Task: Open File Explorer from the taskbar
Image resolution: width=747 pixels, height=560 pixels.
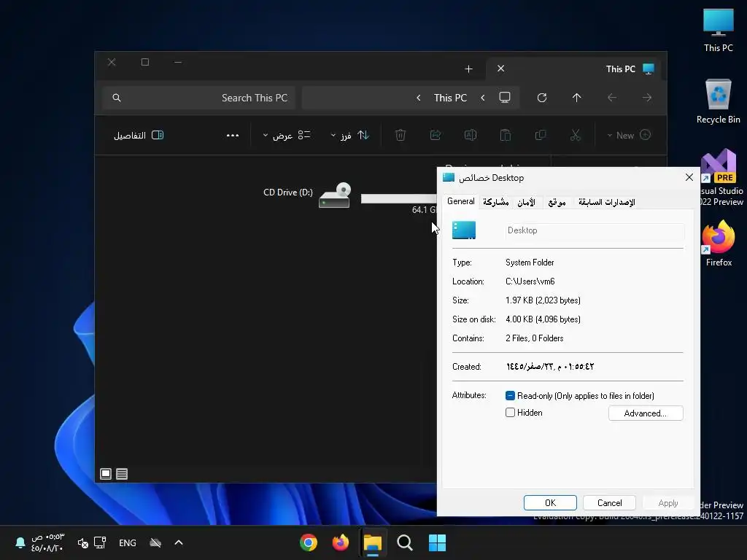Action: pyautogui.click(x=373, y=542)
